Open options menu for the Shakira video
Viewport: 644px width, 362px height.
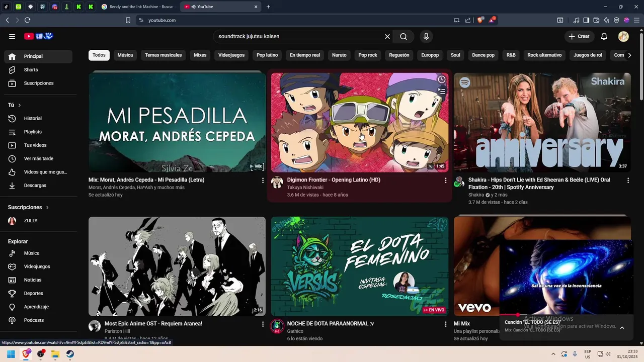628,180
